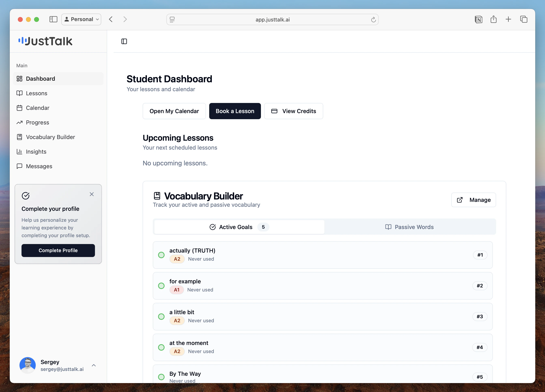The width and height of the screenshot is (545, 392).
Task: Click the Dashboard grid icon in the sidebar
Action: tap(19, 78)
